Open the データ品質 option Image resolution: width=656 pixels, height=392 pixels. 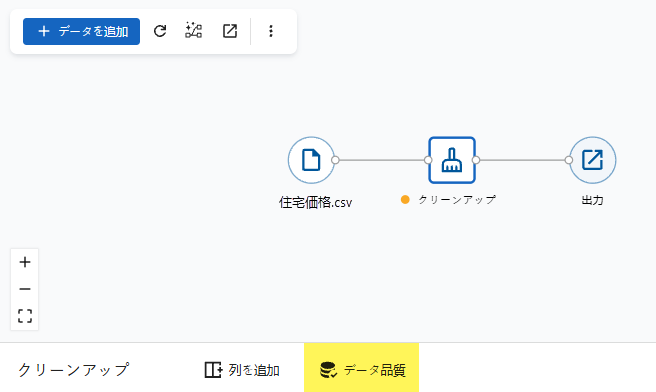[361, 368]
